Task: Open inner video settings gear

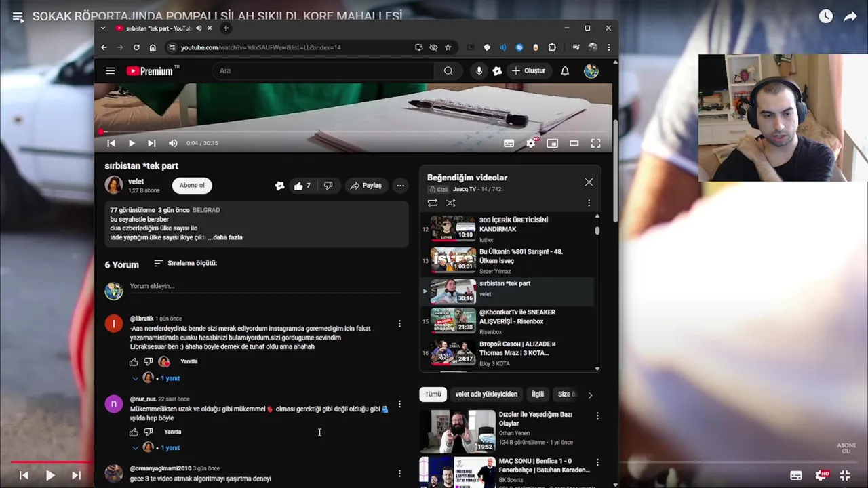Action: click(x=531, y=143)
